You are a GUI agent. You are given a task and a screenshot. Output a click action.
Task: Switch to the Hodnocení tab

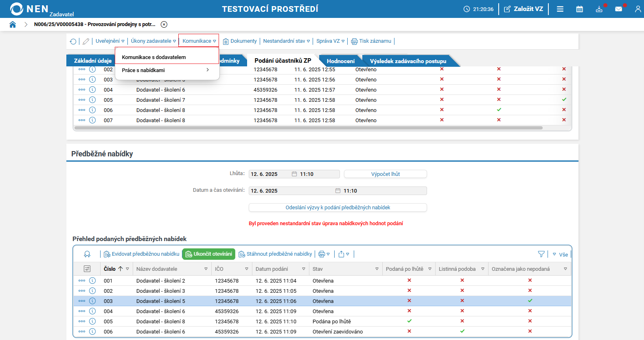[340, 61]
